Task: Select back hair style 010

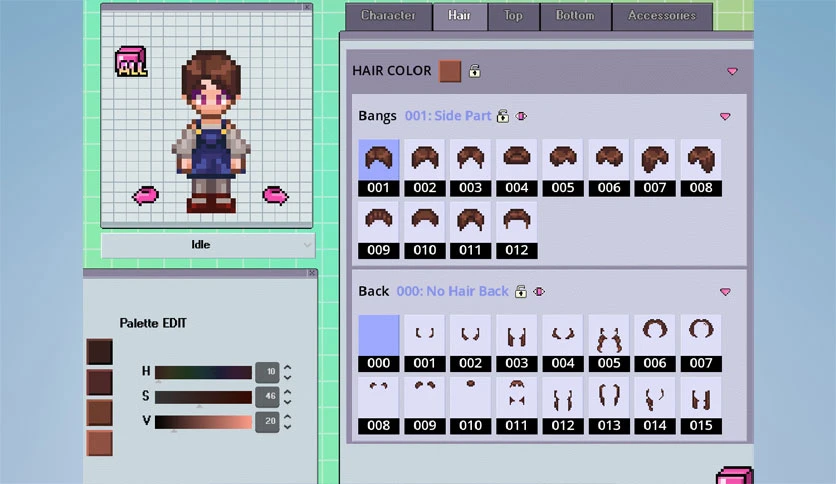Action: click(x=470, y=406)
